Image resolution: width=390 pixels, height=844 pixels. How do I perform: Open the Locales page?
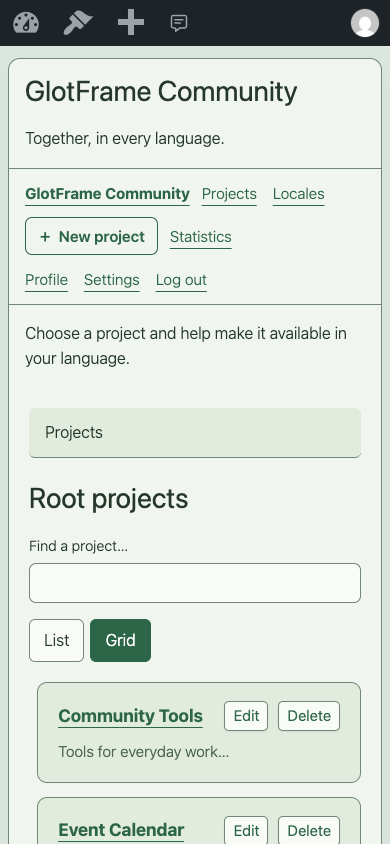click(299, 194)
